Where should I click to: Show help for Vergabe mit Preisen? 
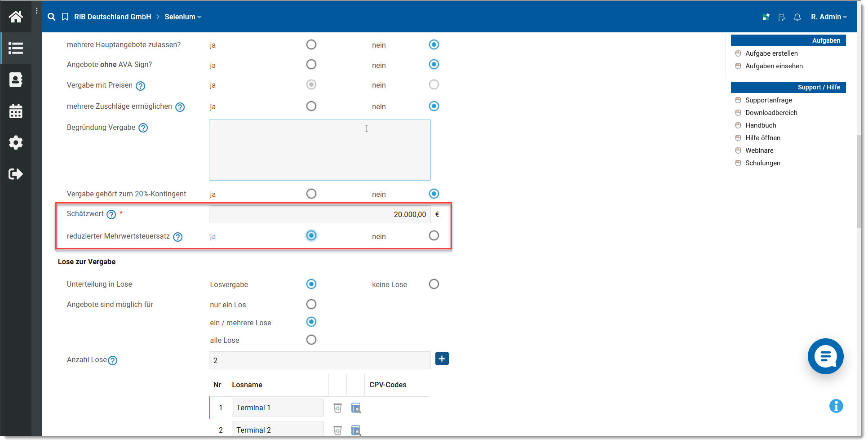[x=141, y=86]
